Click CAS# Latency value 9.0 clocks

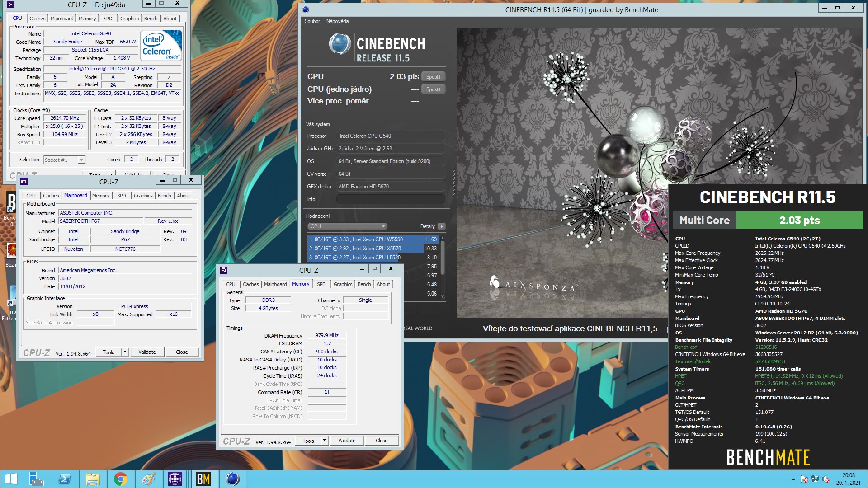pos(327,352)
